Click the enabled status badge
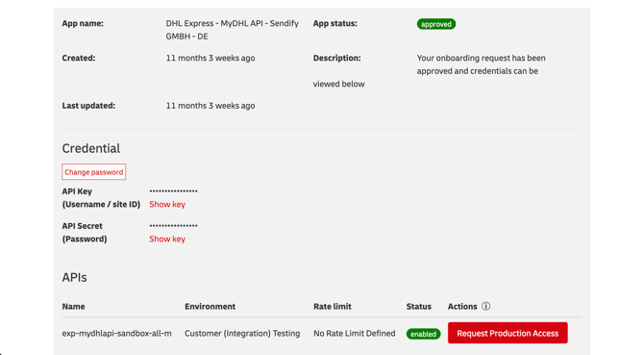The width and height of the screenshot is (644, 355). (424, 334)
